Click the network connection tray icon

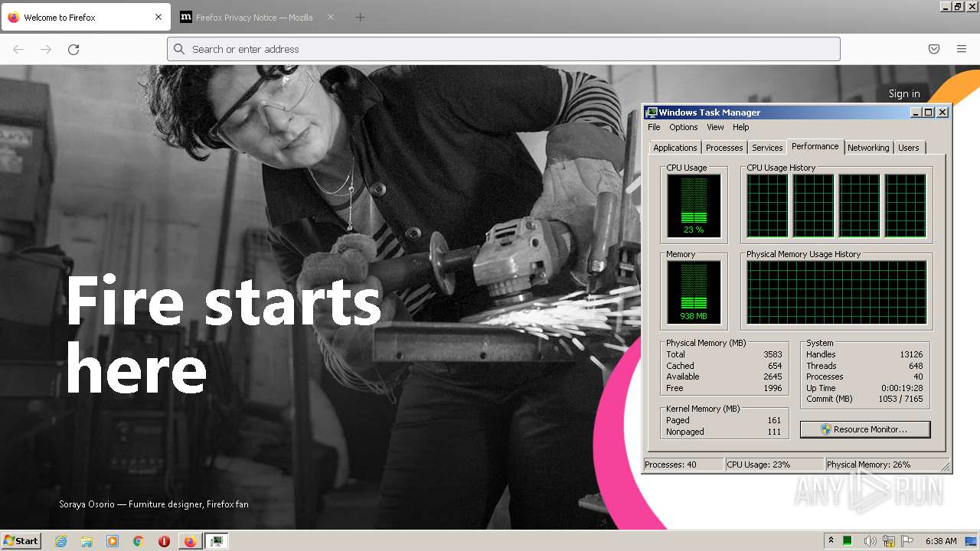tap(889, 541)
